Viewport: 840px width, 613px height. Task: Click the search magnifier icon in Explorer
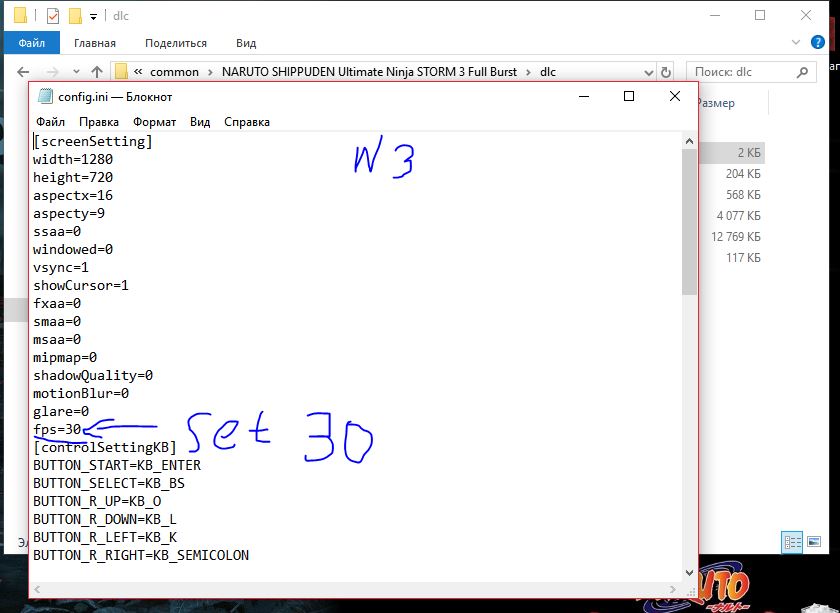[x=802, y=72]
